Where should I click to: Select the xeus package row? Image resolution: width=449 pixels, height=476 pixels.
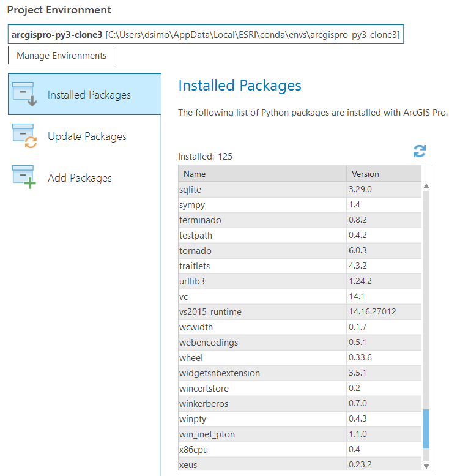click(x=300, y=464)
